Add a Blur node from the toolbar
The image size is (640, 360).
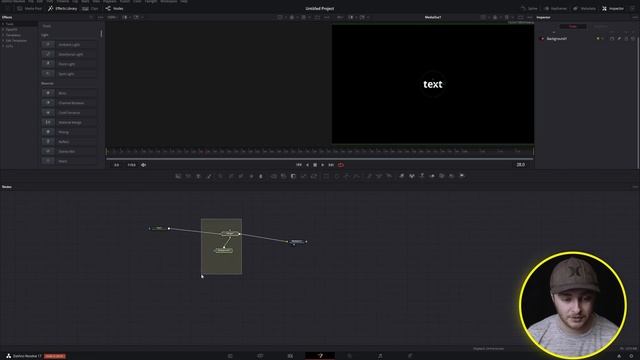coord(261,176)
